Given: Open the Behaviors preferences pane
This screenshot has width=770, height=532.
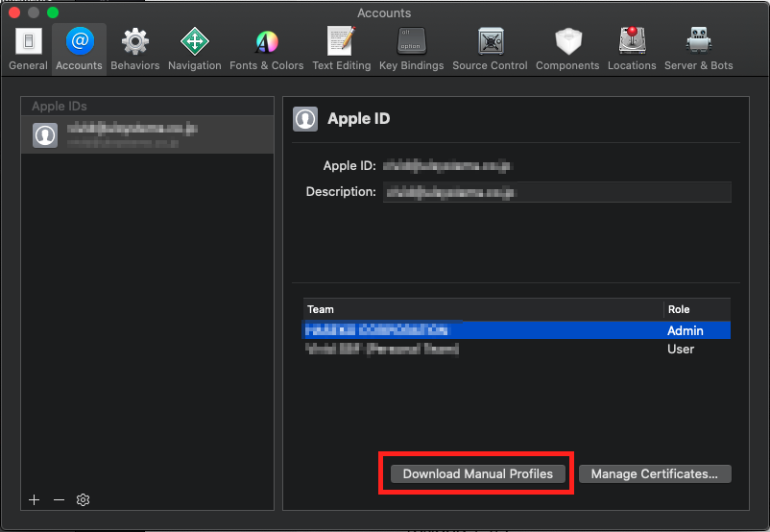Looking at the screenshot, I should point(135,49).
